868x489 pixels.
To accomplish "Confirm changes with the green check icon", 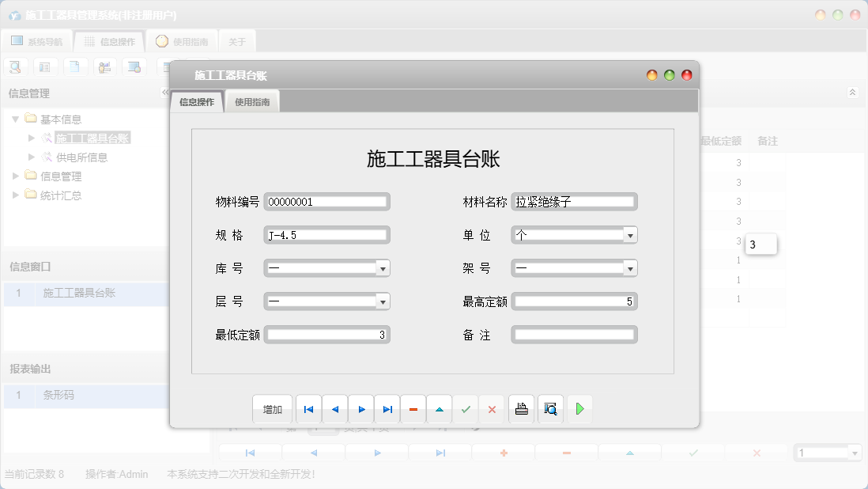I will click(465, 409).
